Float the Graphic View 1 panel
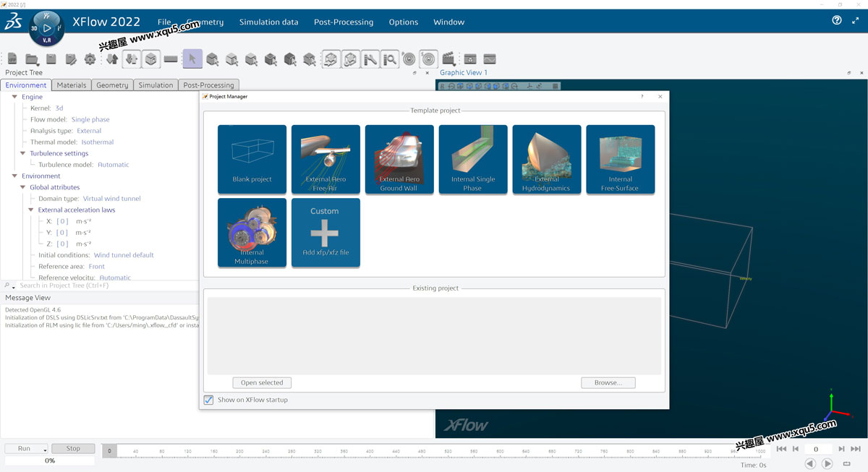The width and height of the screenshot is (868, 472). pyautogui.click(x=848, y=73)
